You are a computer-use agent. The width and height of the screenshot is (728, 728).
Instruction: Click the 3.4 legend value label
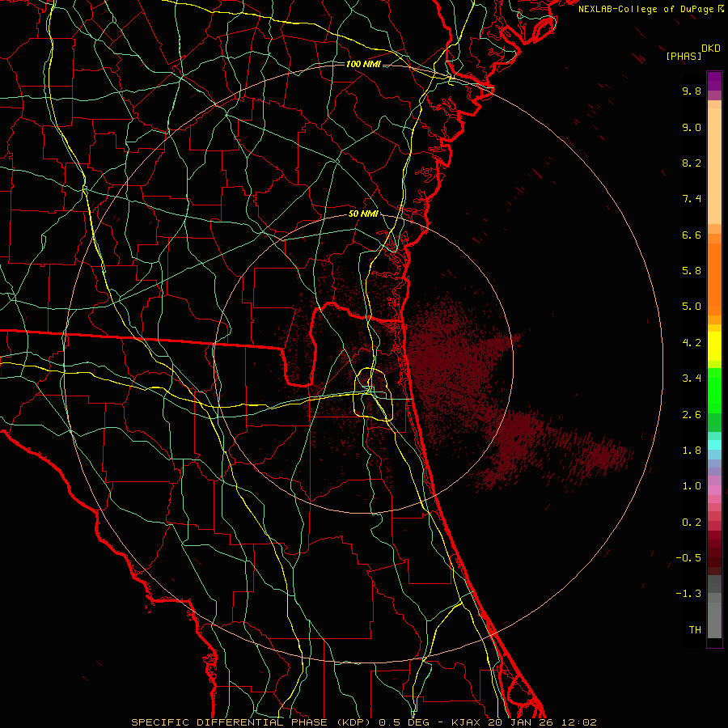click(692, 379)
